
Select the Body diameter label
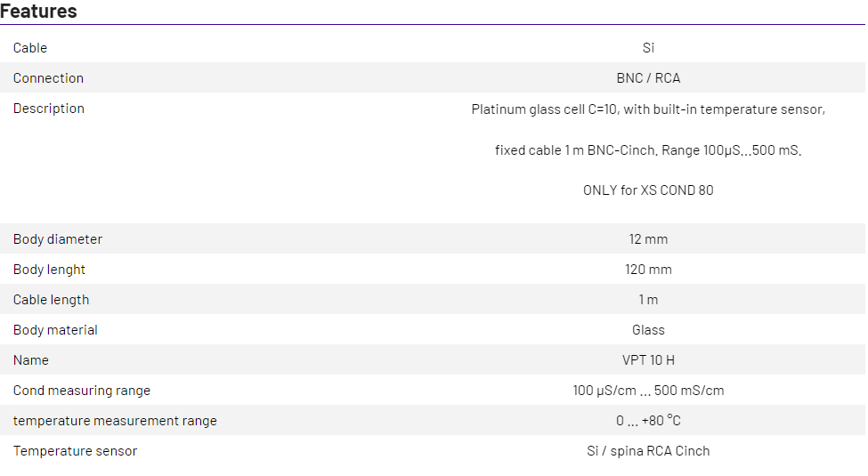click(x=58, y=239)
